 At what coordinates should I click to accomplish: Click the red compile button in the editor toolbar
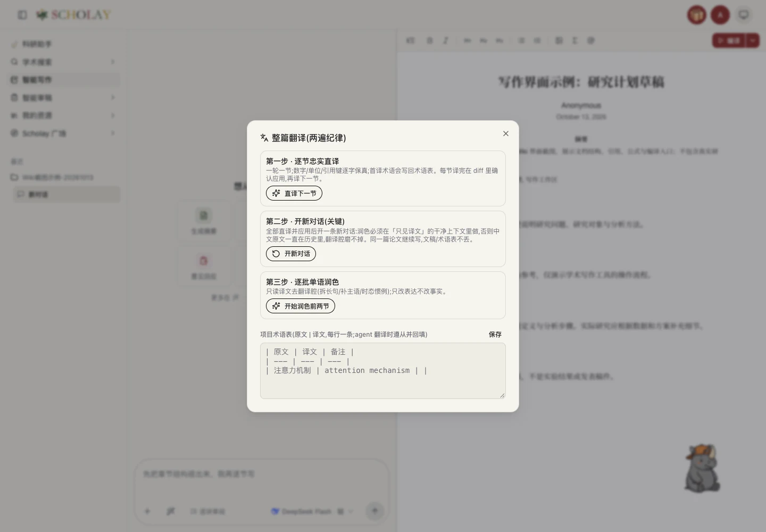click(x=729, y=40)
